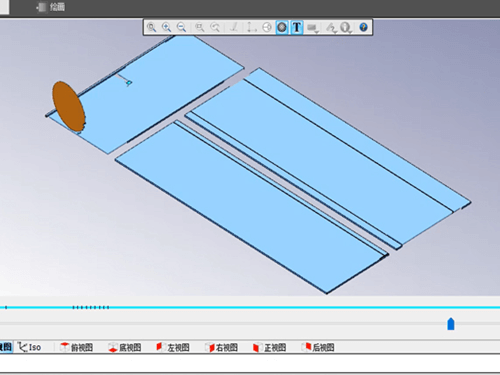Click the brown saw blade in viewport
Viewport: 500px width, 375px height.
68,107
